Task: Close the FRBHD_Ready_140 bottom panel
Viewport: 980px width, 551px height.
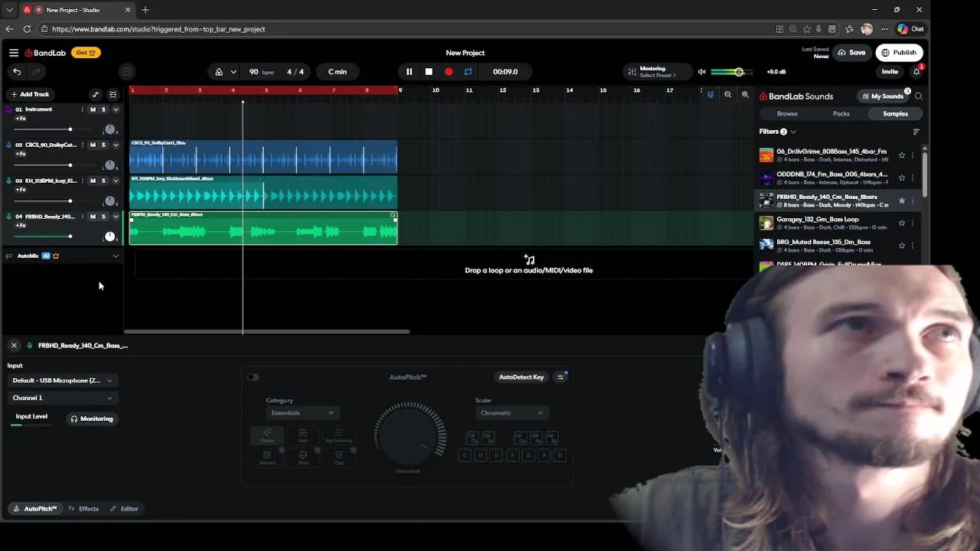Action: click(14, 346)
